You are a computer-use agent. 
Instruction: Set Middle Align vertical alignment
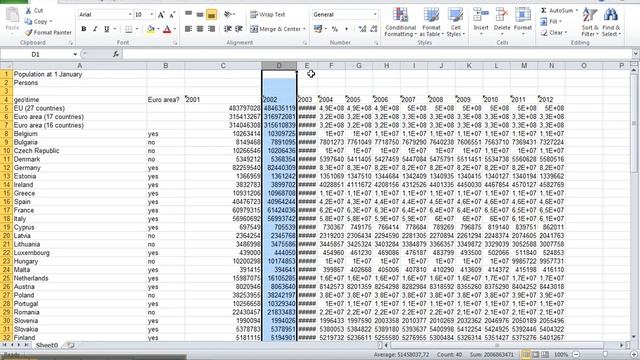(200, 15)
